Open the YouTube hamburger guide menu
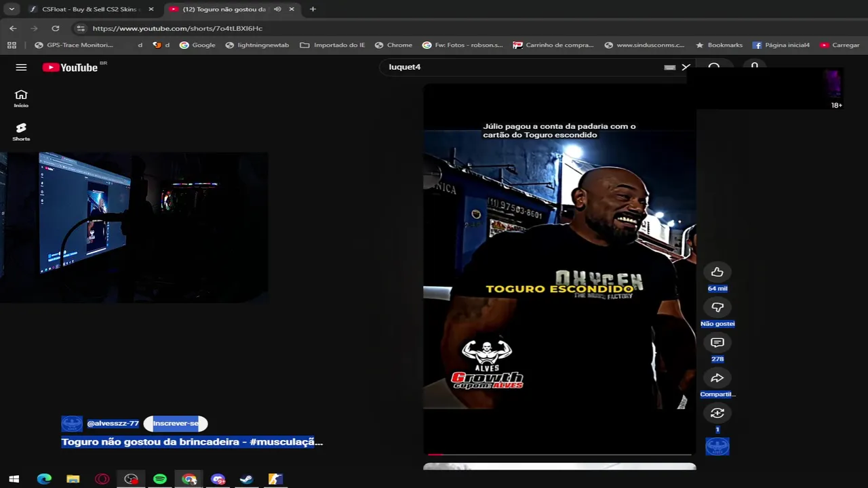 point(21,67)
